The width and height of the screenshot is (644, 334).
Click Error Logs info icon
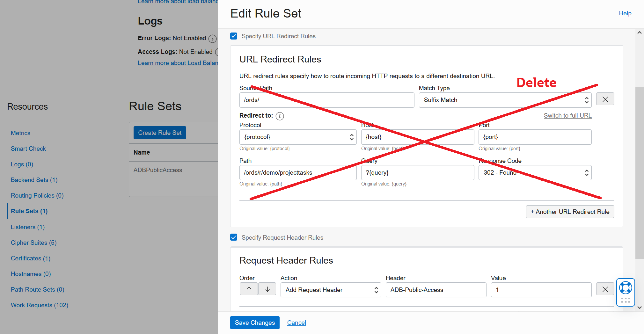pyautogui.click(x=212, y=39)
